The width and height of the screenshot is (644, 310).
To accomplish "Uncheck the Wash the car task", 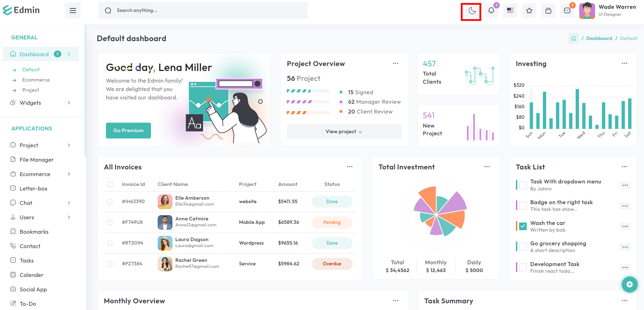I will coord(523,226).
